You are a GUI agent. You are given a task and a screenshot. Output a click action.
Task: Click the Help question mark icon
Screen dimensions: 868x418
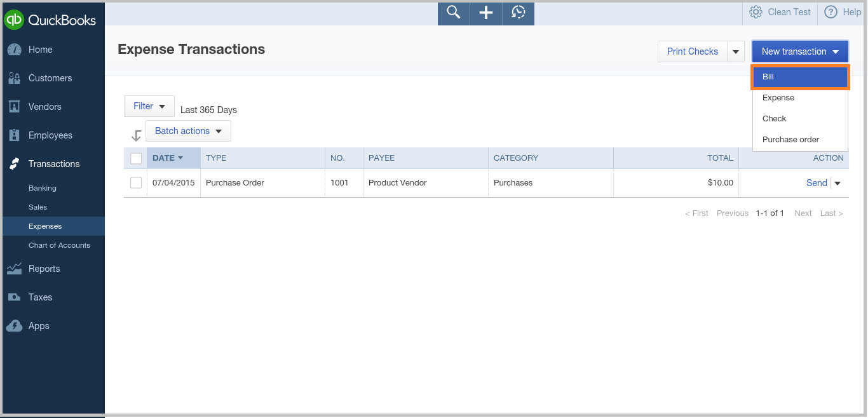831,12
